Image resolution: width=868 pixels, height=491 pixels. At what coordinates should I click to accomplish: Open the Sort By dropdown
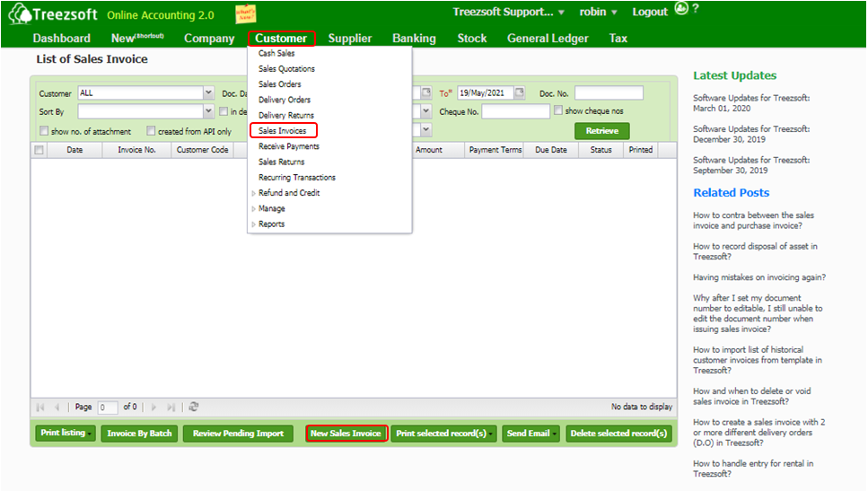(208, 111)
